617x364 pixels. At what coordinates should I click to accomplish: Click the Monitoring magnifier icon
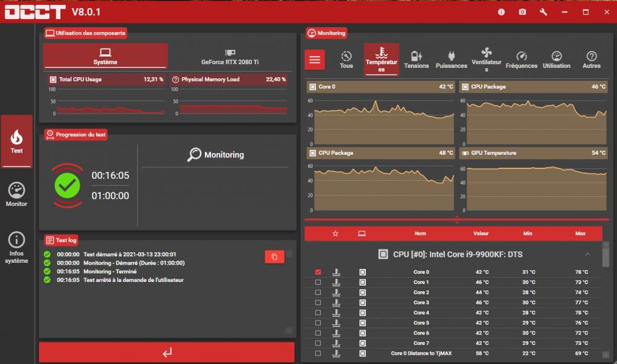coord(194,155)
